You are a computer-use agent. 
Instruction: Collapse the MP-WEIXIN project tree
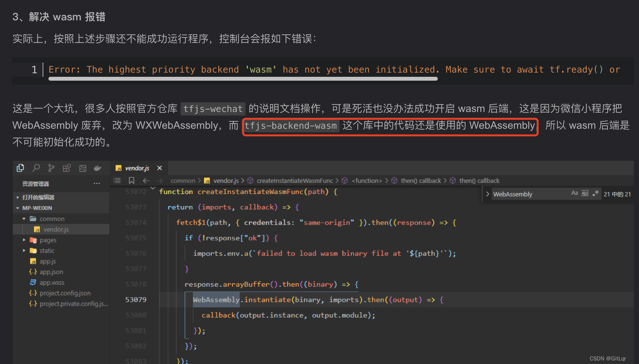point(18,208)
